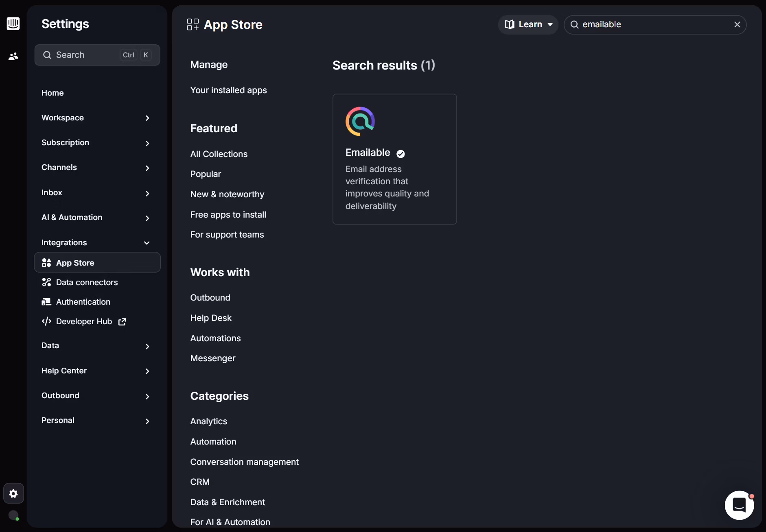The height and width of the screenshot is (532, 766).
Task: Open Data & Enrichment category
Action: point(227,502)
